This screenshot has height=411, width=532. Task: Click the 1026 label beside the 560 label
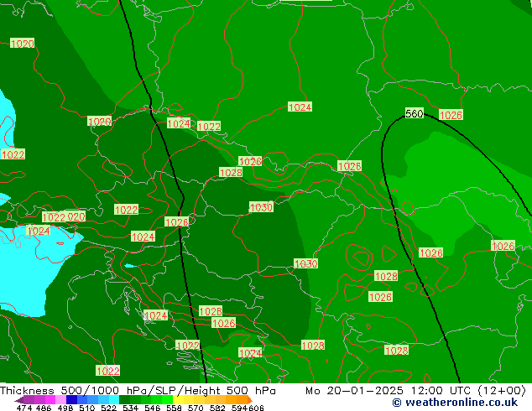coord(451,115)
